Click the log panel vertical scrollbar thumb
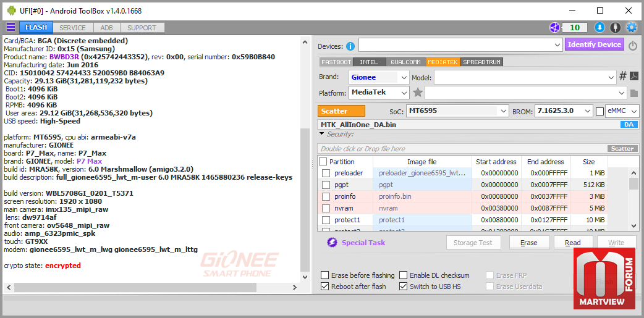 [x=305, y=199]
